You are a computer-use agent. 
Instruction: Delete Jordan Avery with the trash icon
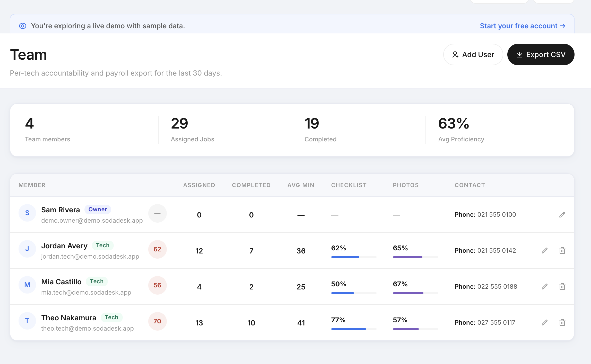[562, 251]
